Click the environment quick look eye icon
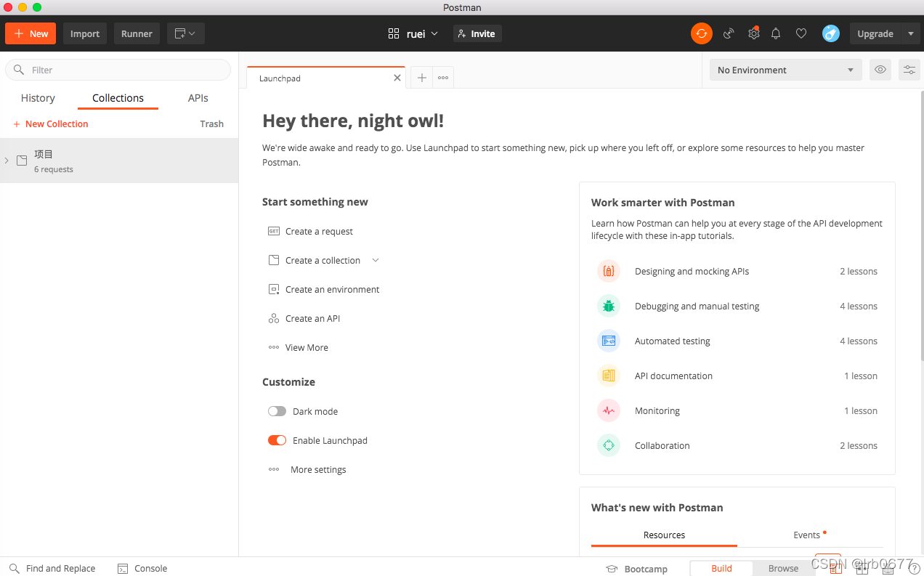The width and height of the screenshot is (924, 576). click(x=880, y=70)
